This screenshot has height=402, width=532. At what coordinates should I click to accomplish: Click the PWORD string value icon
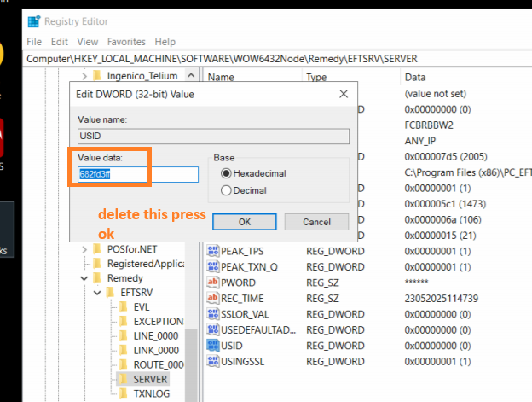coord(213,283)
